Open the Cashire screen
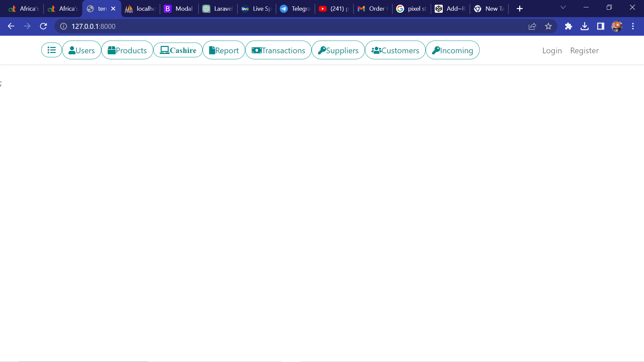Image resolution: width=644 pixels, height=362 pixels. (x=178, y=50)
